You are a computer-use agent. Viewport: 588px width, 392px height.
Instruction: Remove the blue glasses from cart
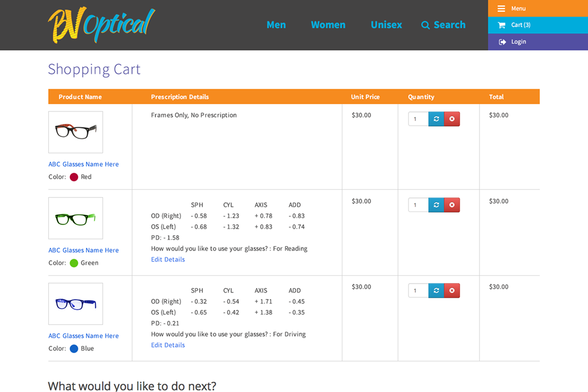click(x=452, y=291)
